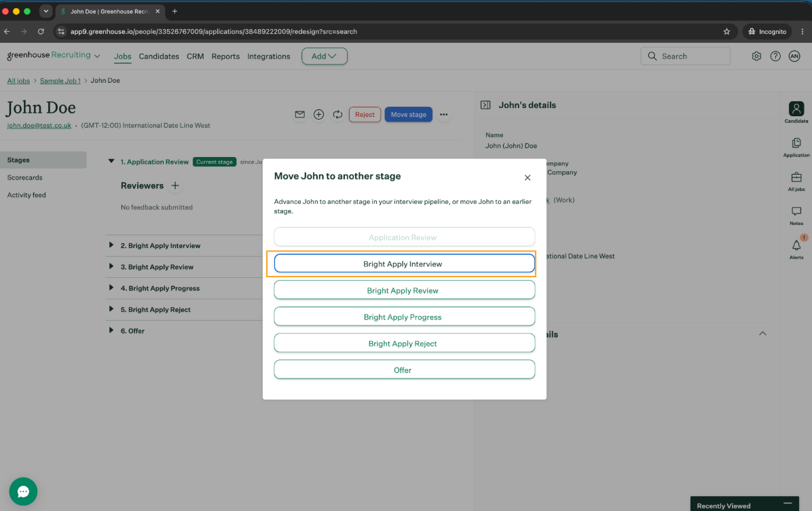This screenshot has height=511, width=812.
Task: Add a reviewer with plus icon
Action: (x=175, y=186)
